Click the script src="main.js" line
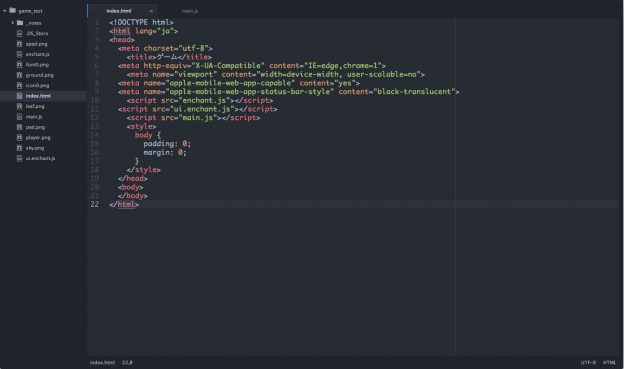This screenshot has height=369, width=624. (x=193, y=118)
